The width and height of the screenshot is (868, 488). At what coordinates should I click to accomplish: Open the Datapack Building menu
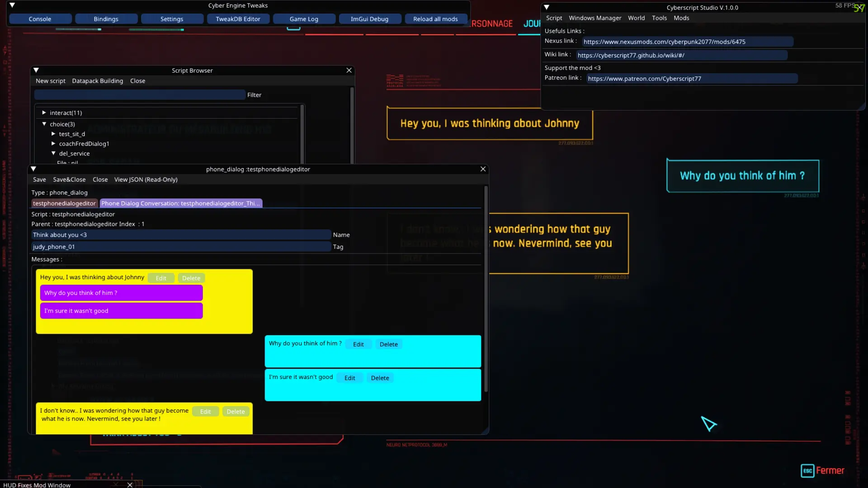tap(98, 81)
